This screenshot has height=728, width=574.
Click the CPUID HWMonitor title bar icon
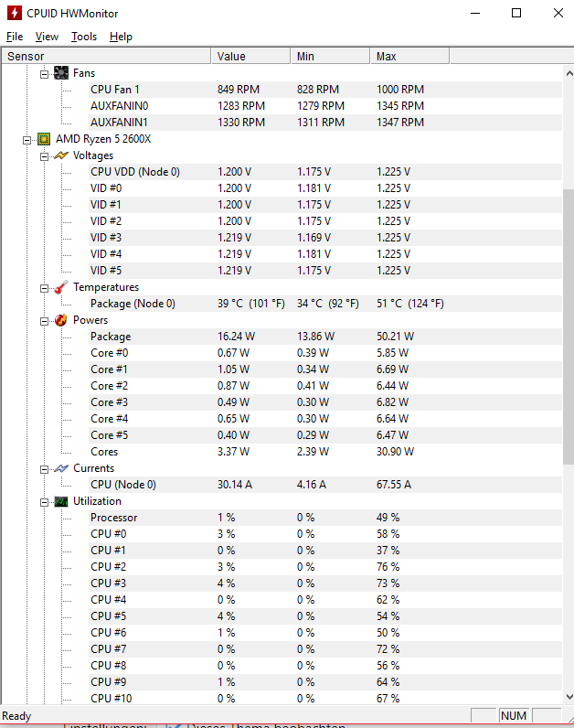click(15, 13)
